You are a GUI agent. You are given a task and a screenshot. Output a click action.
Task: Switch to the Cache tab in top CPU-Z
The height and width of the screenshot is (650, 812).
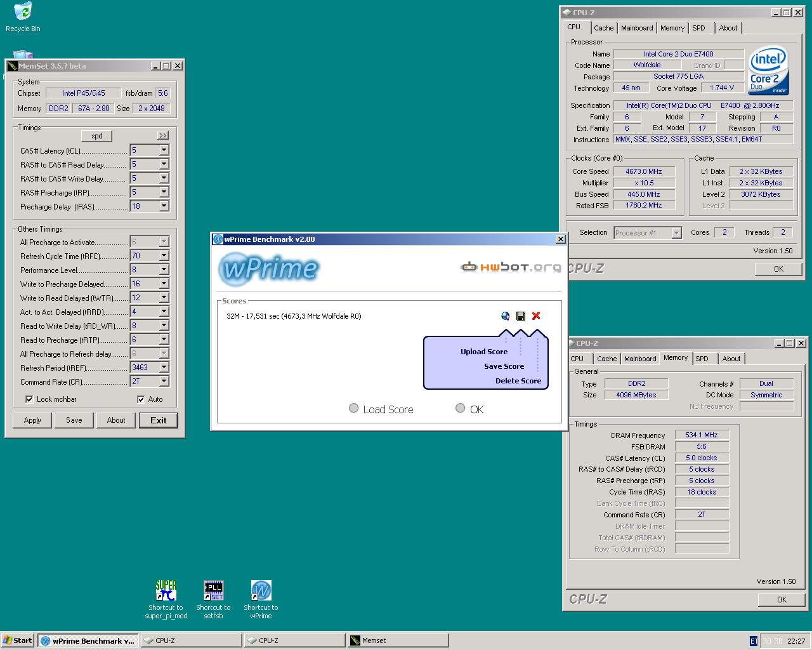pyautogui.click(x=603, y=28)
